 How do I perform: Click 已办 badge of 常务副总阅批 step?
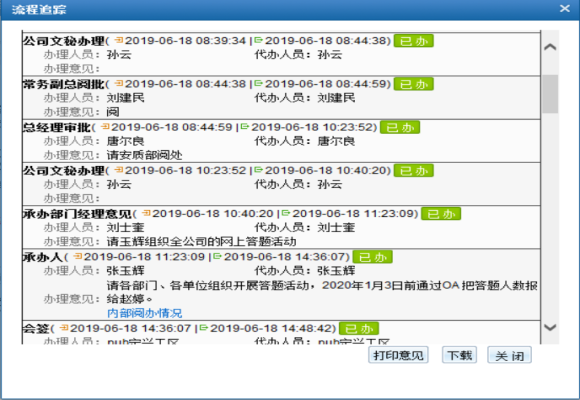414,84
